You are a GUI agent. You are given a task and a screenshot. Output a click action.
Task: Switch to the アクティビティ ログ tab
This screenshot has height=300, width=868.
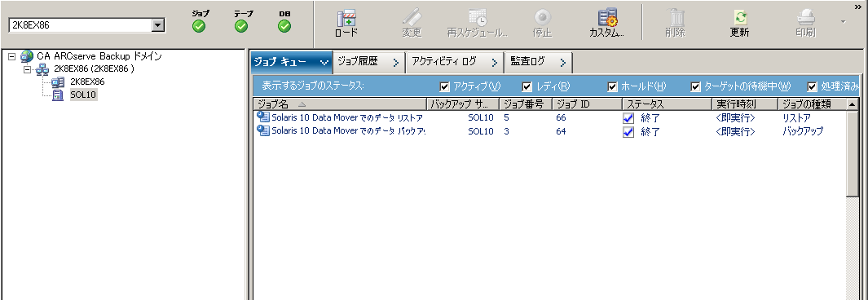455,63
